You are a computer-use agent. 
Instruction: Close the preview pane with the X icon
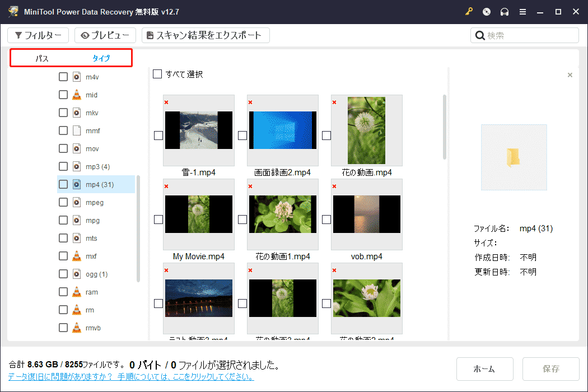[570, 74]
